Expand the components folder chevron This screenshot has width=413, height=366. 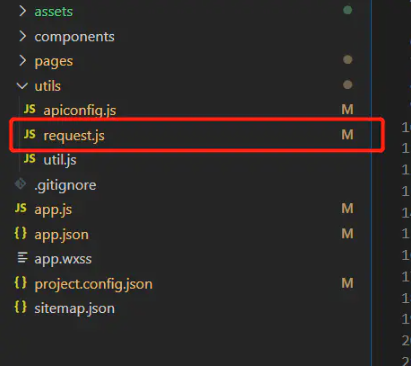[22, 36]
